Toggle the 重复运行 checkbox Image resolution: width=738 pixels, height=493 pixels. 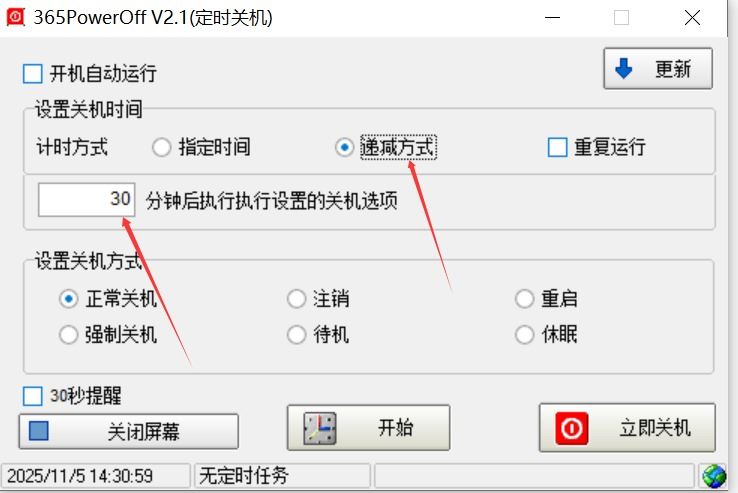557,147
